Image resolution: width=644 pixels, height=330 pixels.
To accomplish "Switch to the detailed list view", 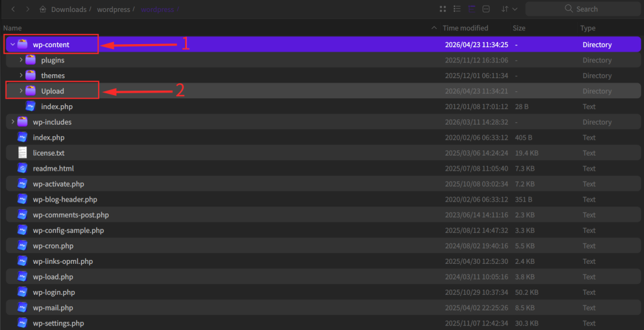I will (457, 9).
